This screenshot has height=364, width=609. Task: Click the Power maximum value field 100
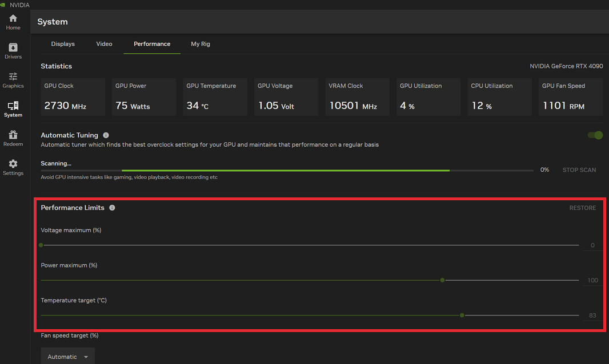click(x=592, y=280)
